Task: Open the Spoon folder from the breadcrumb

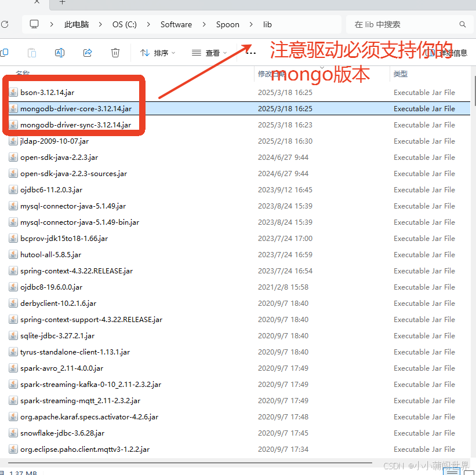Action: click(x=227, y=24)
